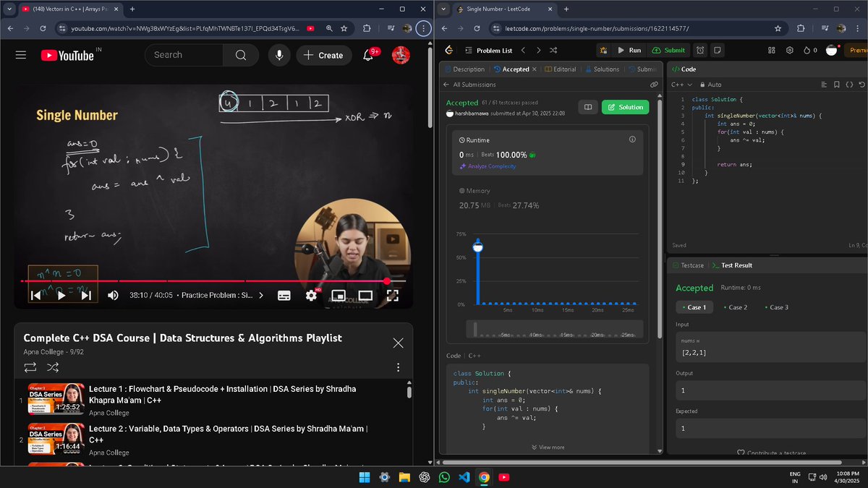Open the video player settings gear
This screenshot has width=868, height=488.
tap(312, 295)
